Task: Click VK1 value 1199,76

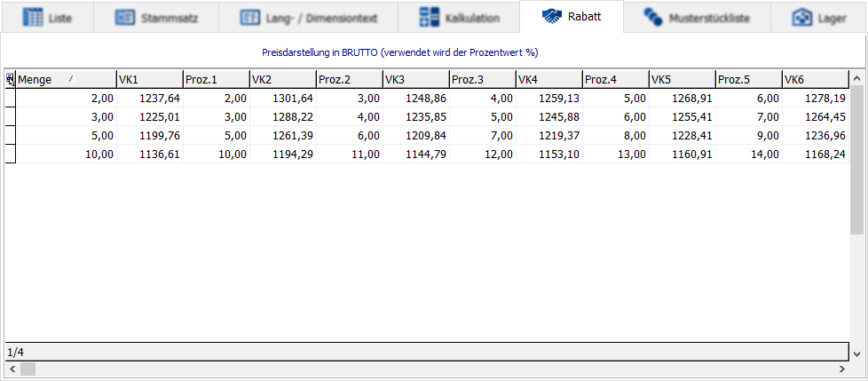Action: 149,135
